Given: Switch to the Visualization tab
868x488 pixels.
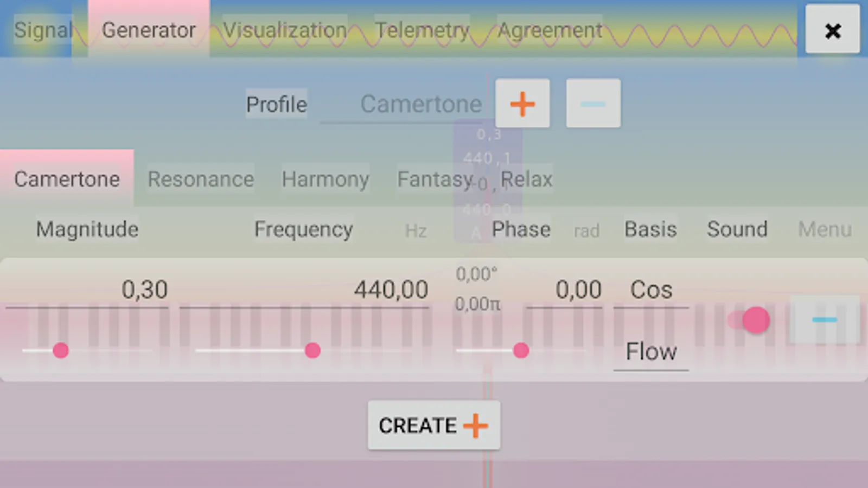Looking at the screenshot, I should click(x=285, y=30).
